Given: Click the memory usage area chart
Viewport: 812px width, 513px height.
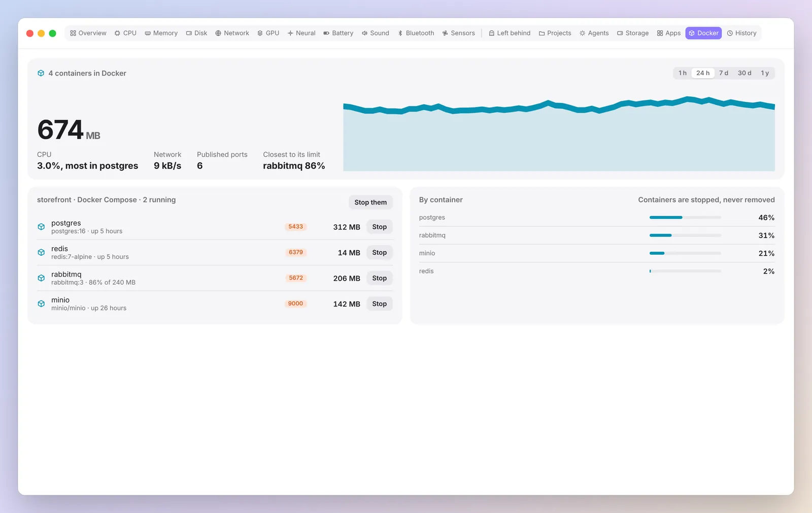Looking at the screenshot, I should point(559,133).
